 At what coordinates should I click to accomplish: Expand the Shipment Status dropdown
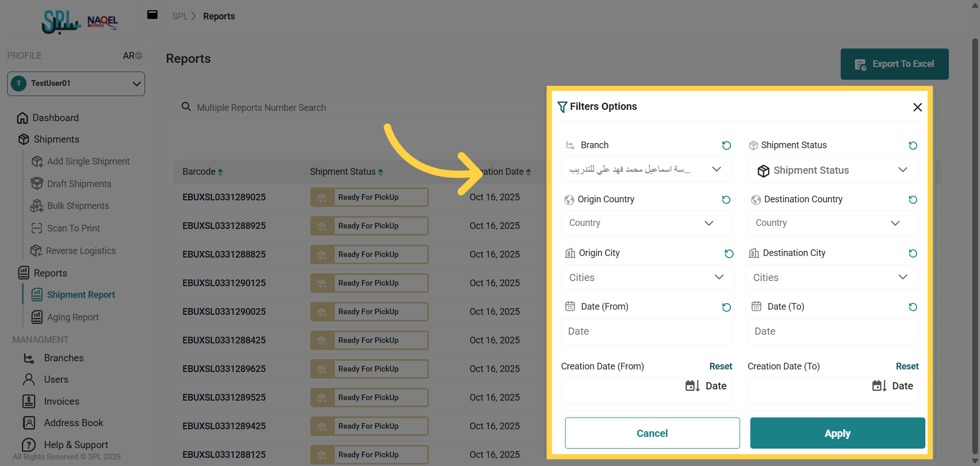click(x=832, y=170)
